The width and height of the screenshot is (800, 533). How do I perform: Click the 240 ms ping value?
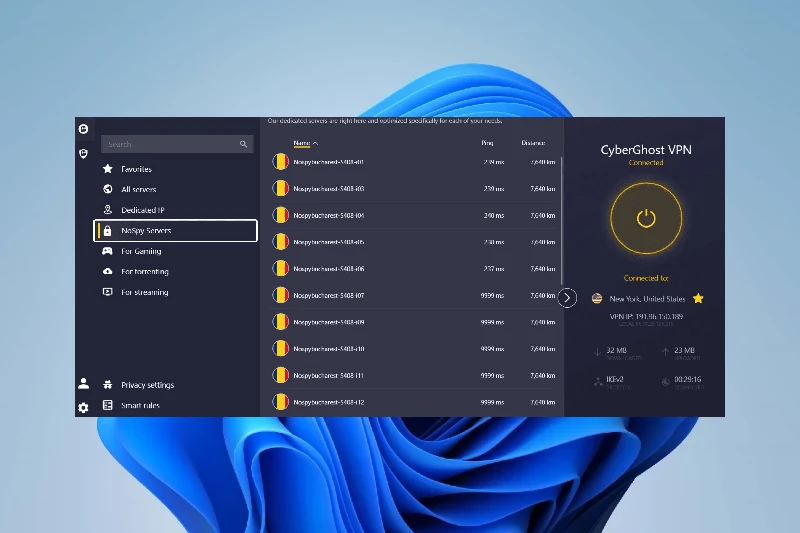(x=494, y=216)
